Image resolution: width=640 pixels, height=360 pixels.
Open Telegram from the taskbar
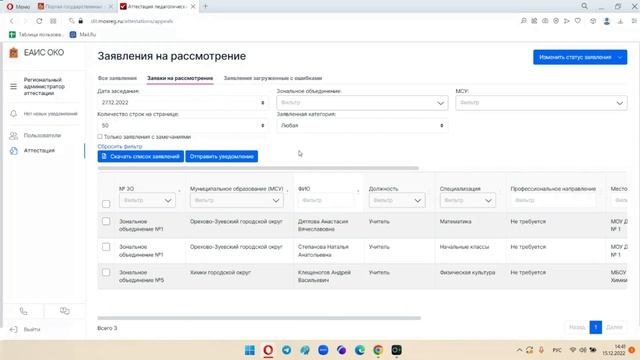(287, 350)
